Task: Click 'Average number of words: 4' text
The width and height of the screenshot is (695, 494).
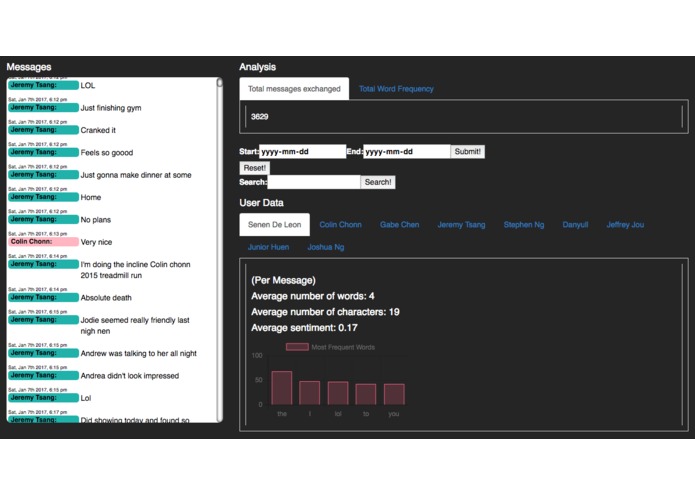Action: tap(312, 296)
